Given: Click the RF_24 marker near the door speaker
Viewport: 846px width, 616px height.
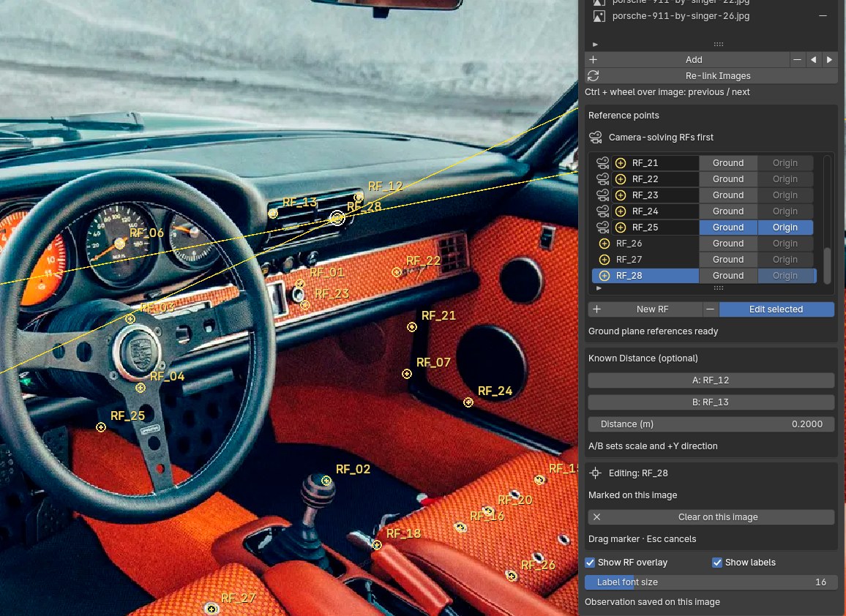Looking at the screenshot, I should (x=468, y=402).
